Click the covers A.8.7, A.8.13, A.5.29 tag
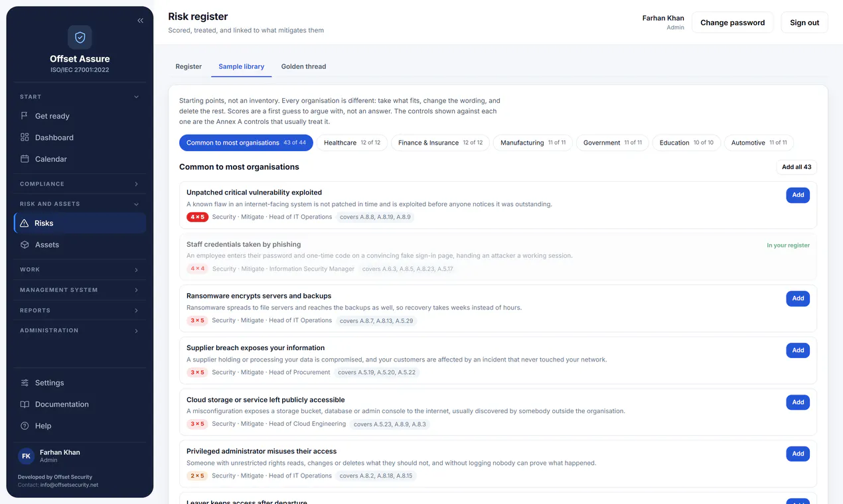843x504 pixels. tap(376, 320)
